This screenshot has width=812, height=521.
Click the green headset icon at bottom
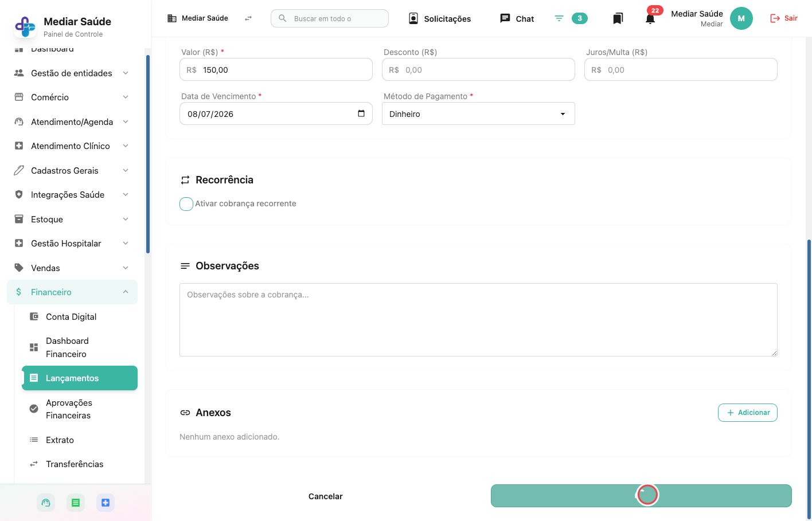point(46,503)
